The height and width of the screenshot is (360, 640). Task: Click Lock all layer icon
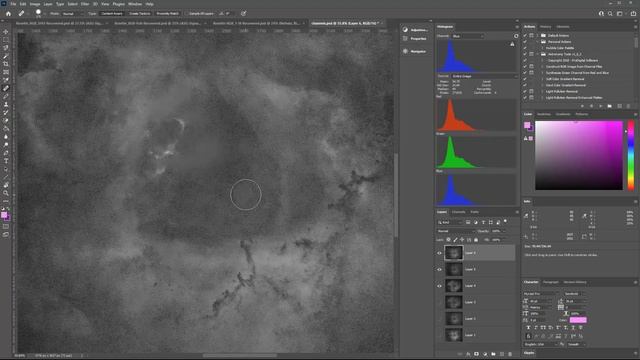tap(476, 240)
